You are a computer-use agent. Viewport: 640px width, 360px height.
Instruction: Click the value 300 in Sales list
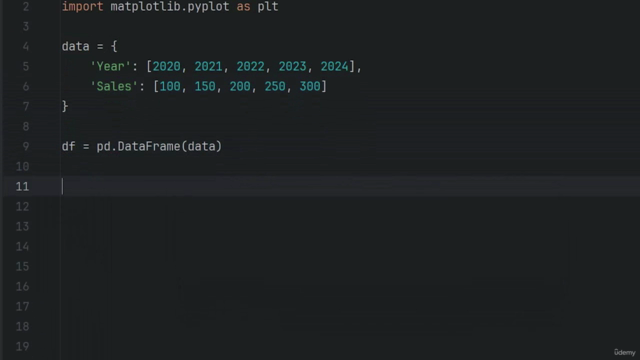(310, 87)
